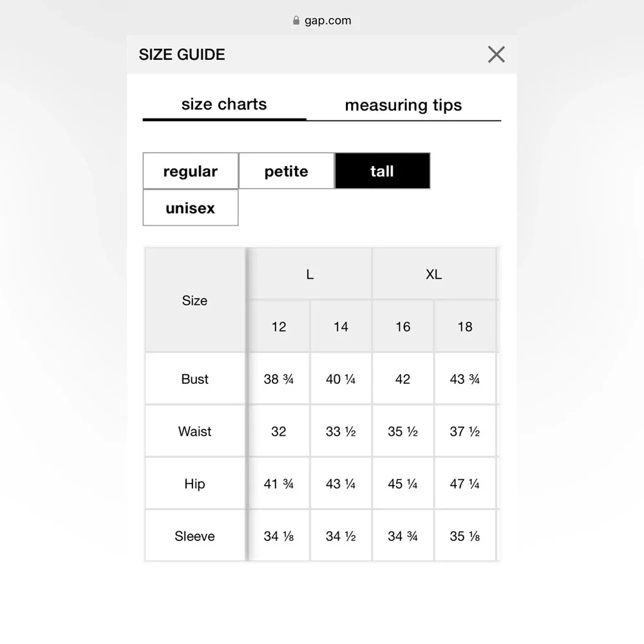Choose the unisex size option

191,208
